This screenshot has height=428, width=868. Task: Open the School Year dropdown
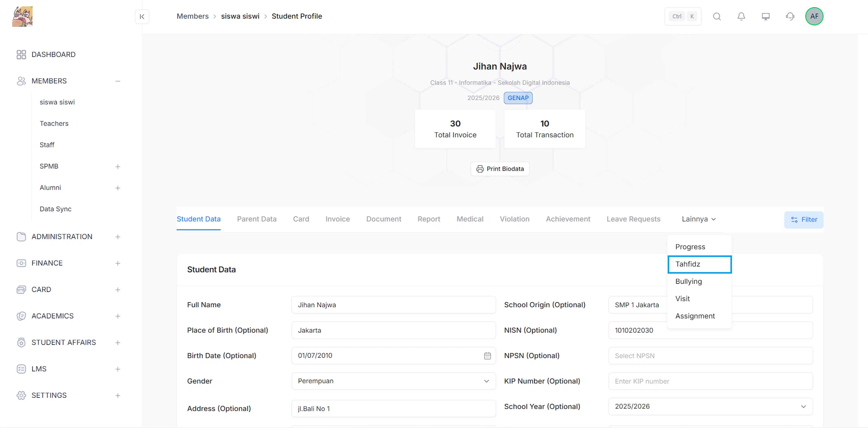click(x=710, y=406)
